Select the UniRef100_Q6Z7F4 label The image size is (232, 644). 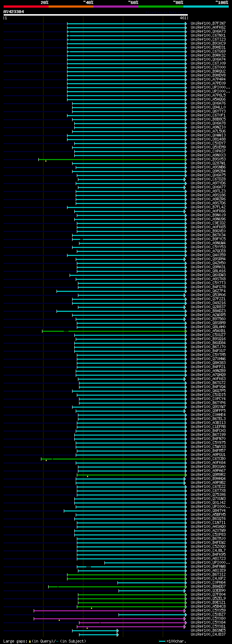pyautogui.click(x=208, y=291)
